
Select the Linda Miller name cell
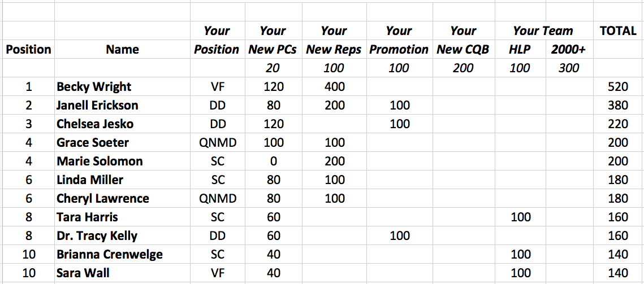click(x=90, y=180)
